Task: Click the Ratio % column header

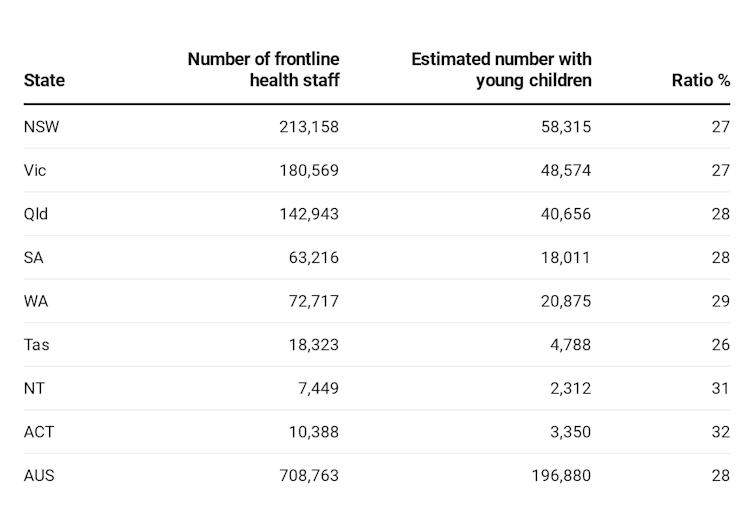Action: [700, 80]
